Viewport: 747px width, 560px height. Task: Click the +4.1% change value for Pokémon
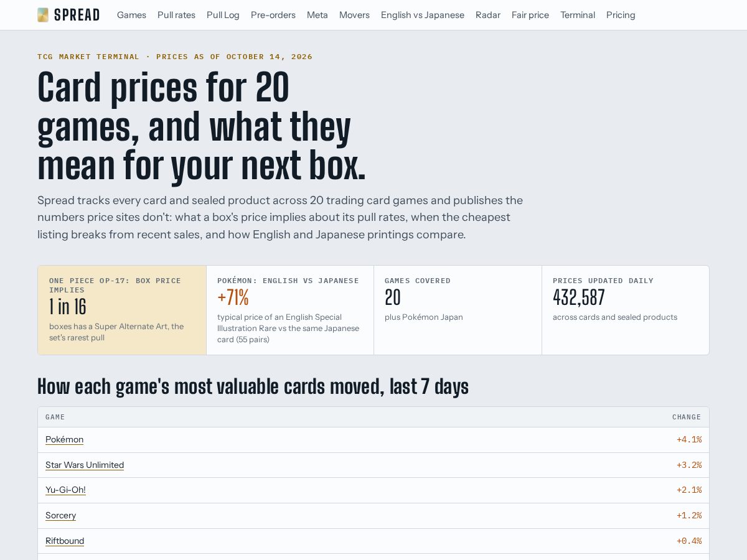pyautogui.click(x=689, y=439)
